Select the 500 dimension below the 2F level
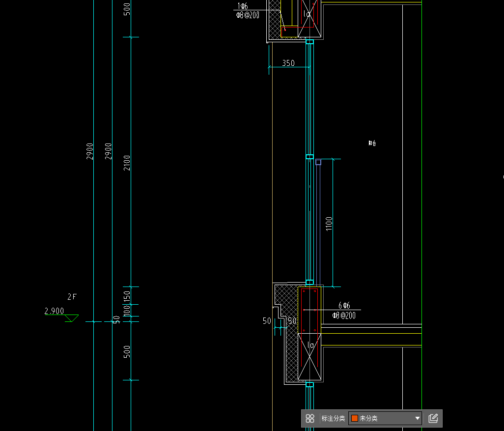This screenshot has height=431, width=504. 127,351
